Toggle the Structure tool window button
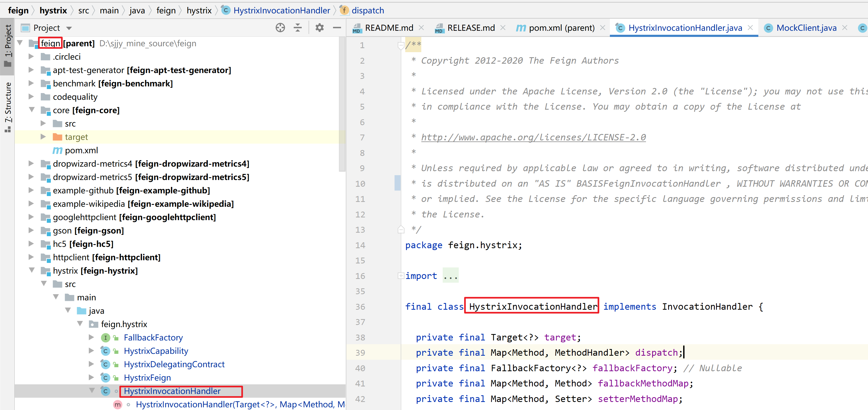The image size is (868, 410). [7, 106]
